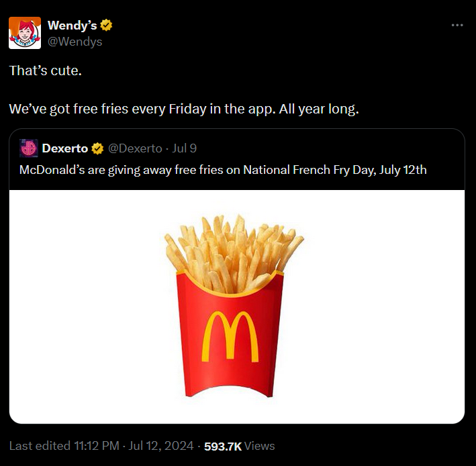Click the Views label

pos(260,446)
